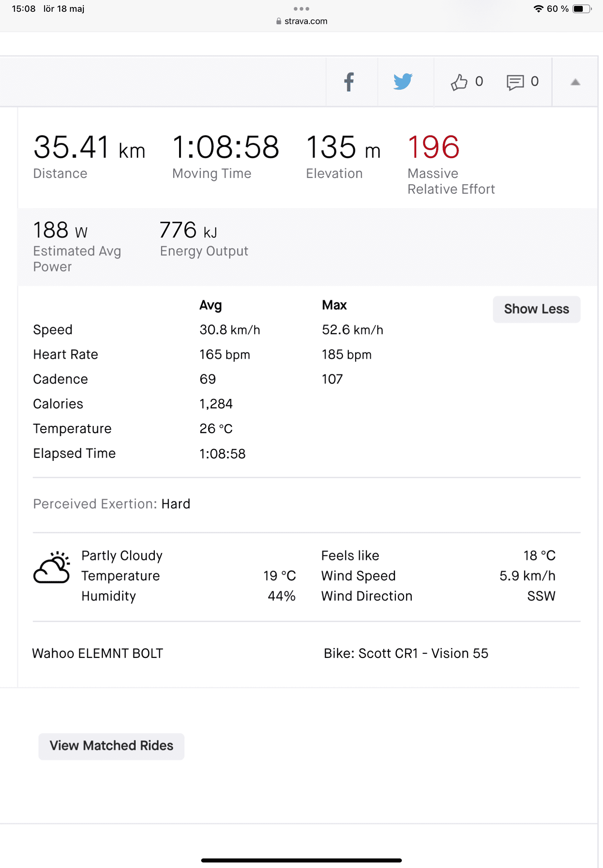Viewport: 603px width, 868px height.
Task: Select the 1:08:58 Moving Time value
Action: click(x=225, y=147)
